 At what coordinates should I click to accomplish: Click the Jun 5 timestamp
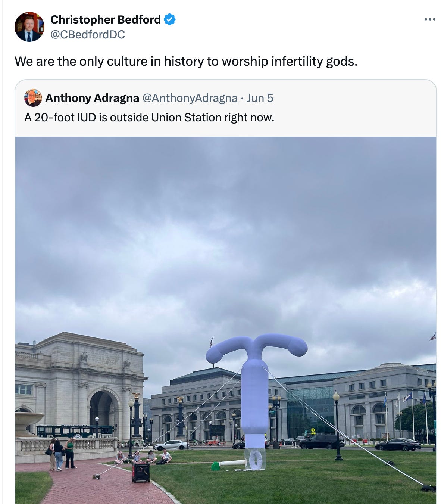click(260, 98)
